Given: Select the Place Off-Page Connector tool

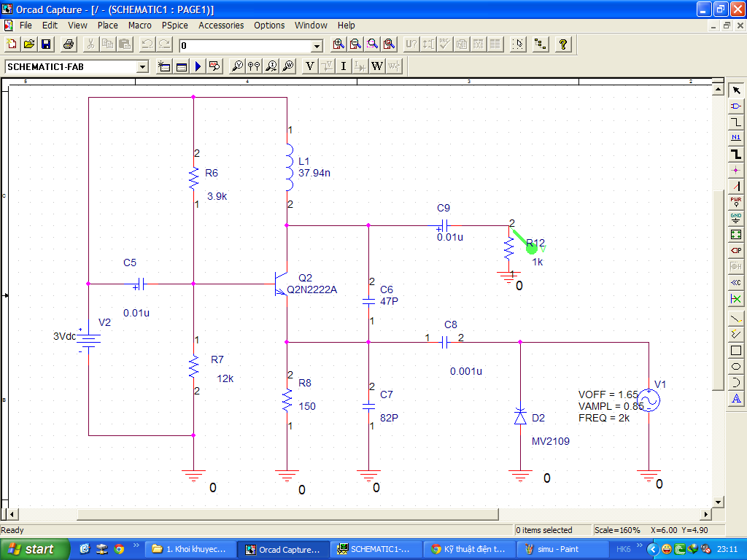Looking at the screenshot, I should coord(736,282).
